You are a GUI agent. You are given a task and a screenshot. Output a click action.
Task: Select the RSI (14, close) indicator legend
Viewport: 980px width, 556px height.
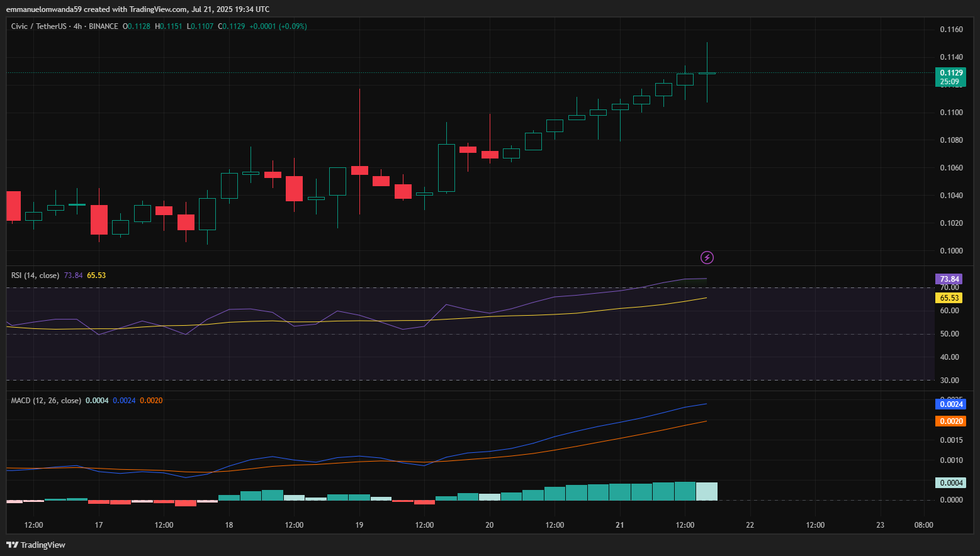pos(35,275)
